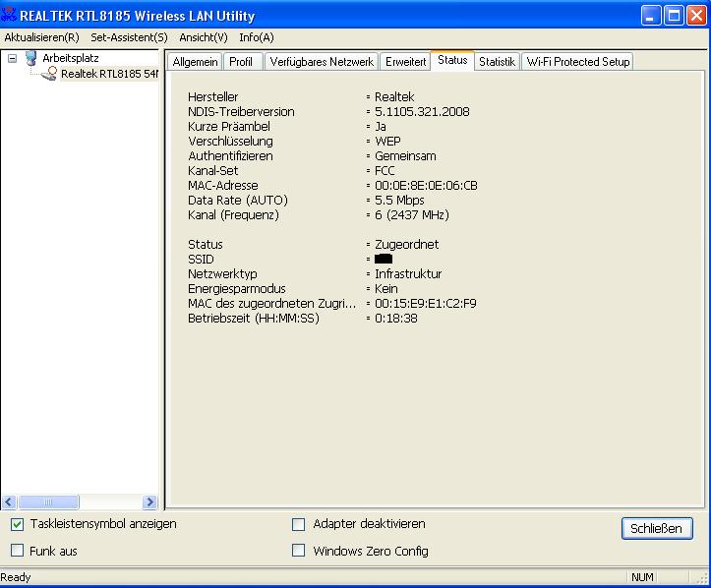Image resolution: width=711 pixels, height=588 pixels.
Task: Open the Aktualisieren(R) menu
Action: click(41, 37)
